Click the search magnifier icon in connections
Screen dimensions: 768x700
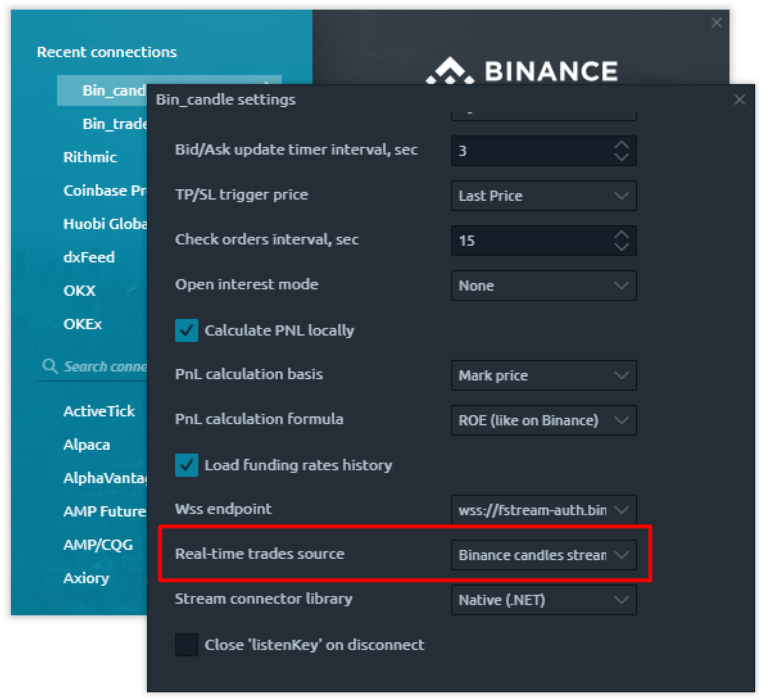coord(49,366)
